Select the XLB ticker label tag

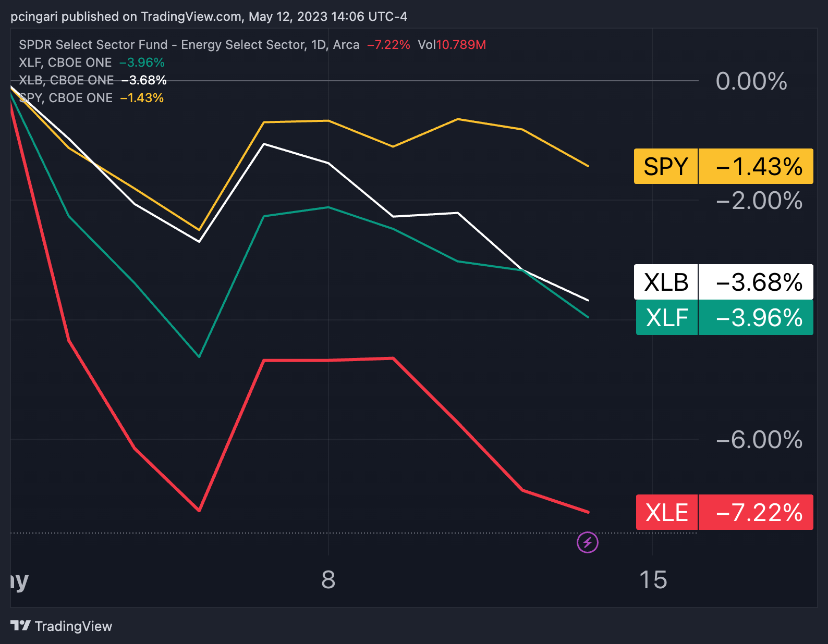click(x=666, y=282)
